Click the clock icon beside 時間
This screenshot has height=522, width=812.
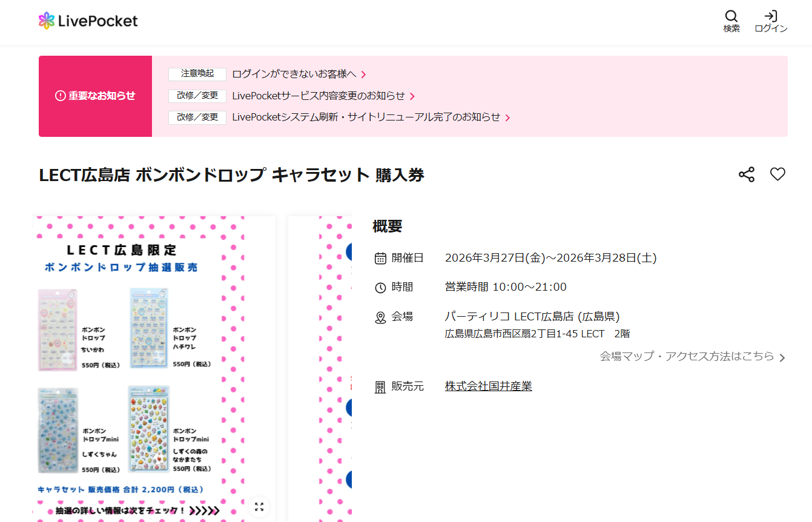click(x=380, y=286)
